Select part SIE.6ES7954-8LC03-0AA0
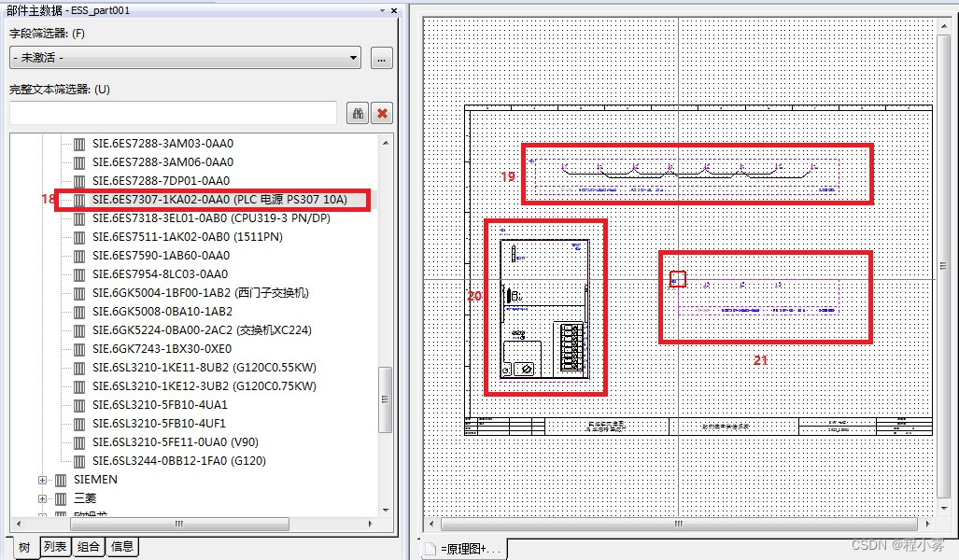Screen dimensions: 959x560 [160, 273]
